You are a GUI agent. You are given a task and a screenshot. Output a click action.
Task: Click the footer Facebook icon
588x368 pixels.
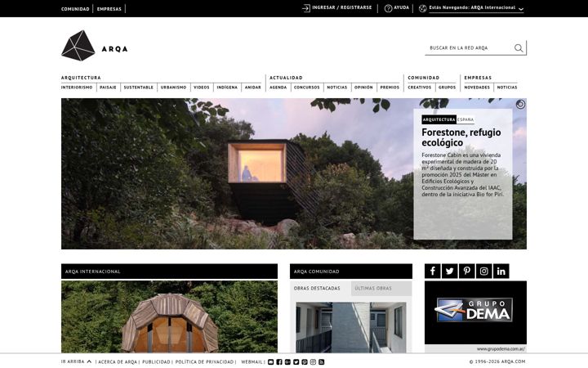point(279,362)
